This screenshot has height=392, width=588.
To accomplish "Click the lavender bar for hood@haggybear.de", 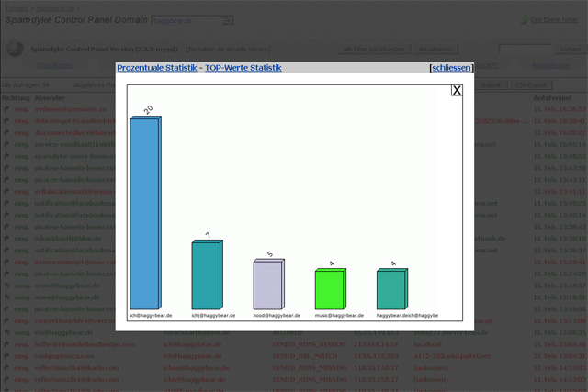I will pyautogui.click(x=269, y=284).
